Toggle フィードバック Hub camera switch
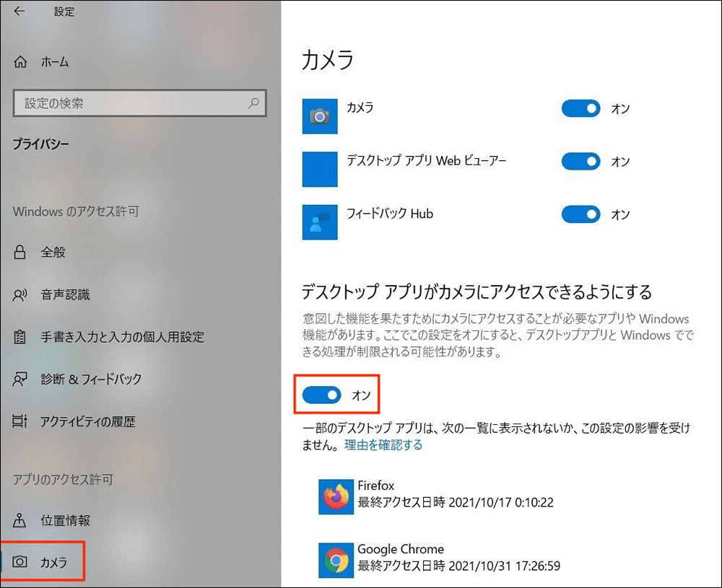This screenshot has height=588, width=722. pyautogui.click(x=580, y=214)
